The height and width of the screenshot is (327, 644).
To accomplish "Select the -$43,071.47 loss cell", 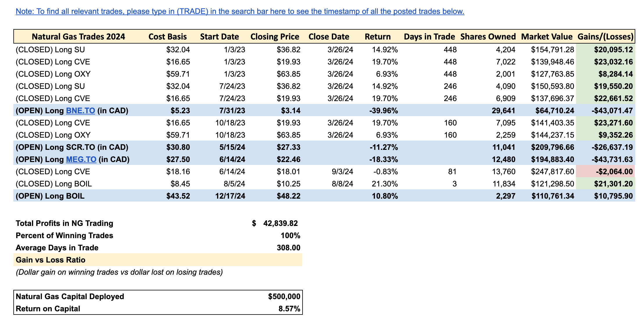I will (605, 111).
